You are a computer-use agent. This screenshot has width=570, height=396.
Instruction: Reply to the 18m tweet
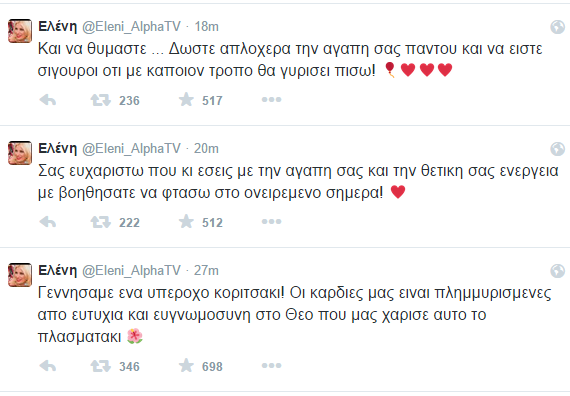click(48, 100)
